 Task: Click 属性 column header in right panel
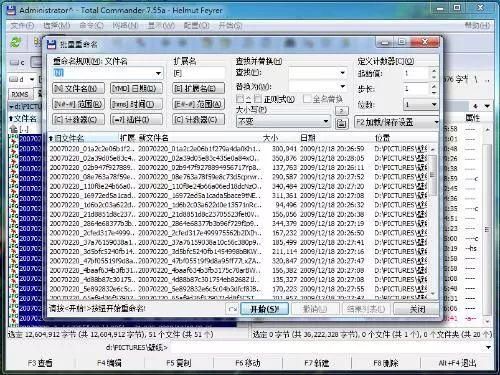pyautogui.click(x=473, y=118)
